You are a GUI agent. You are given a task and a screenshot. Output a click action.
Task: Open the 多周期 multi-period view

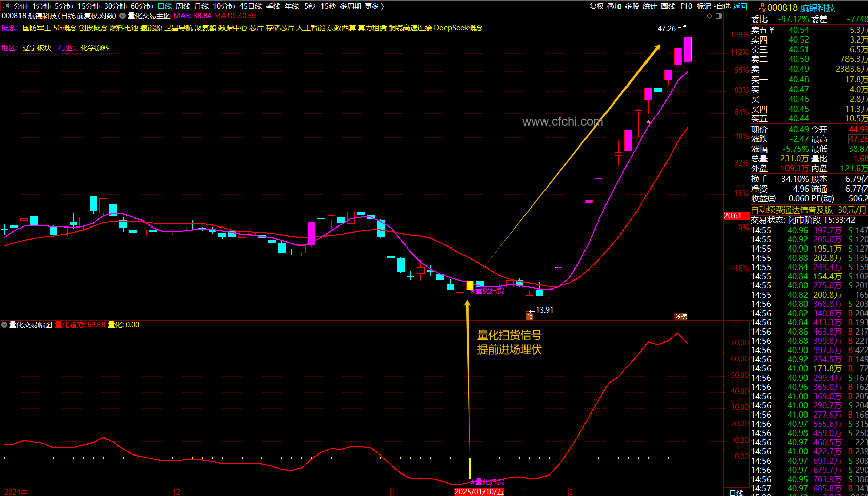click(x=351, y=6)
